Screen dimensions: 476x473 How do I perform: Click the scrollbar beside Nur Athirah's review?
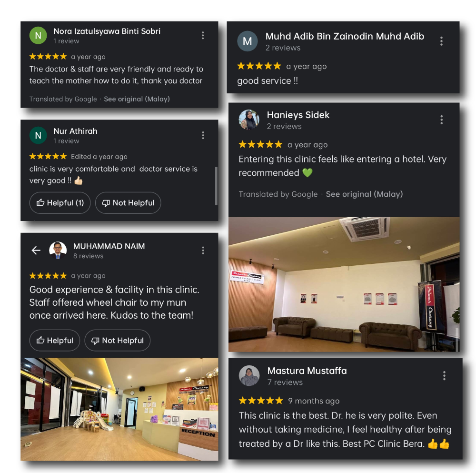click(x=216, y=186)
